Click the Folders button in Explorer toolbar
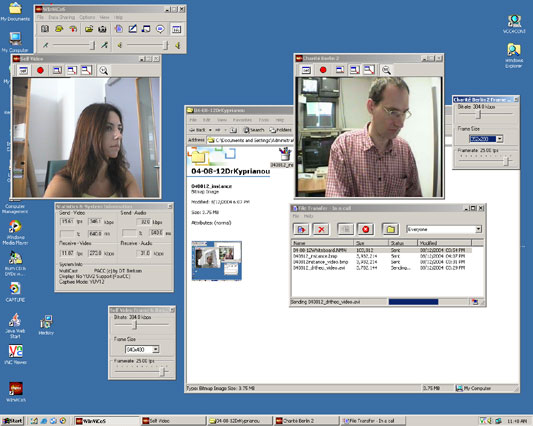The width and height of the screenshot is (533, 426). point(280,130)
